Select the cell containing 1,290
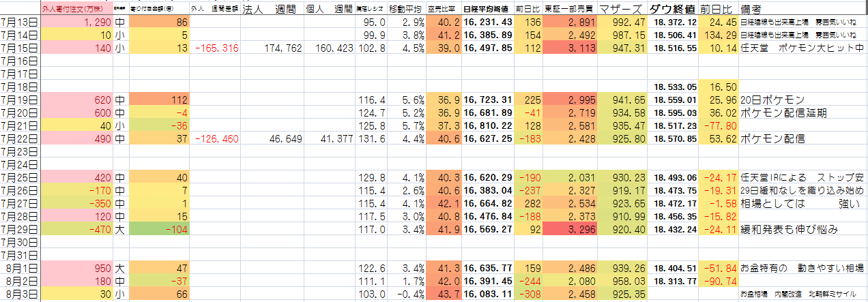 click(x=76, y=22)
